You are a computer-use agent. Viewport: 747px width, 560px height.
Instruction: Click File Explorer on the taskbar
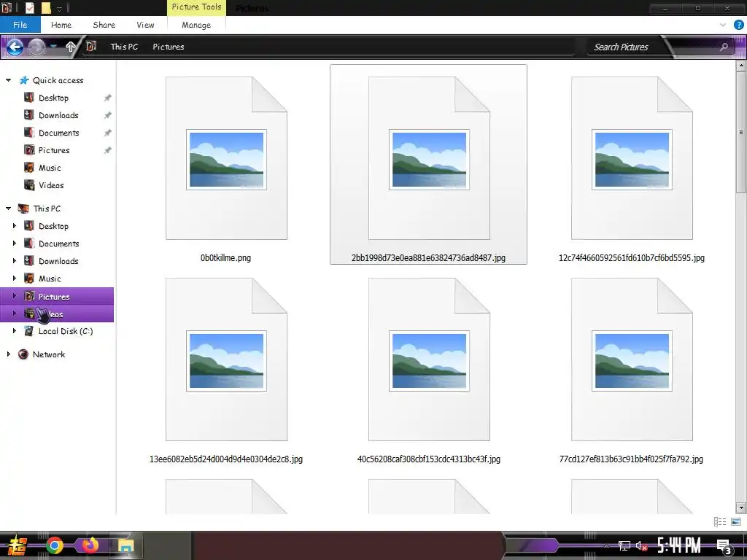point(125,545)
